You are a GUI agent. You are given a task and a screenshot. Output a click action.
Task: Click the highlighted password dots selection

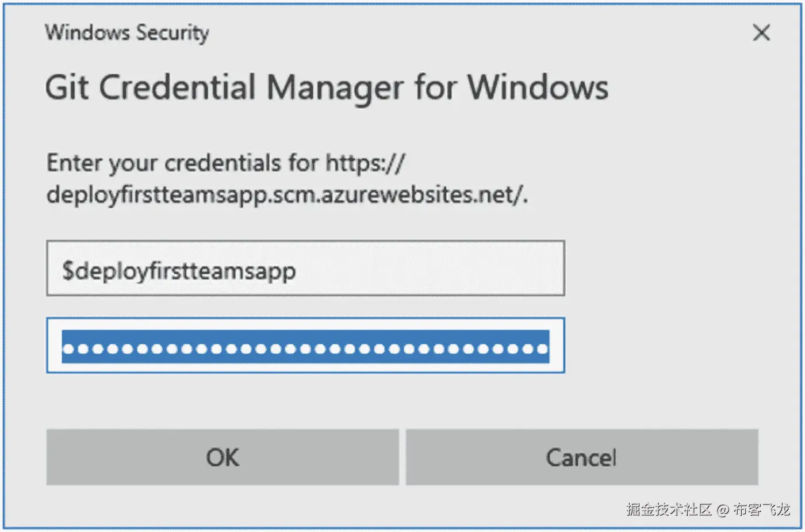coord(305,347)
